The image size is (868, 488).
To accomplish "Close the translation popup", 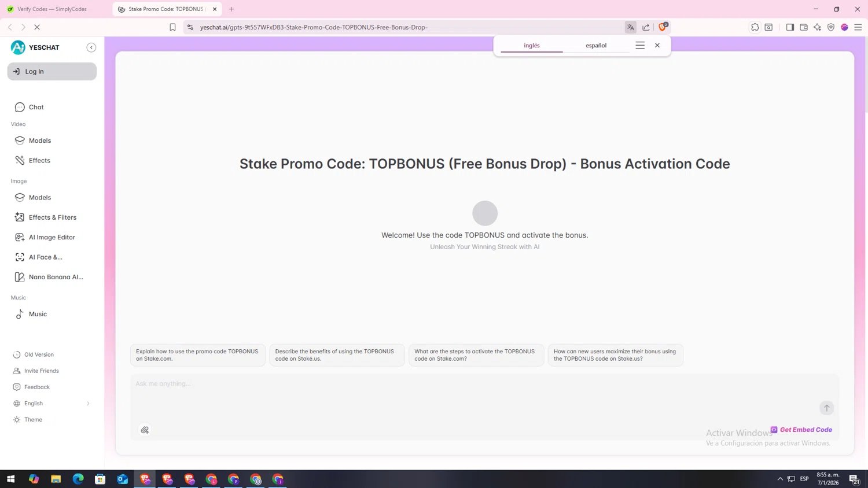I will [657, 45].
